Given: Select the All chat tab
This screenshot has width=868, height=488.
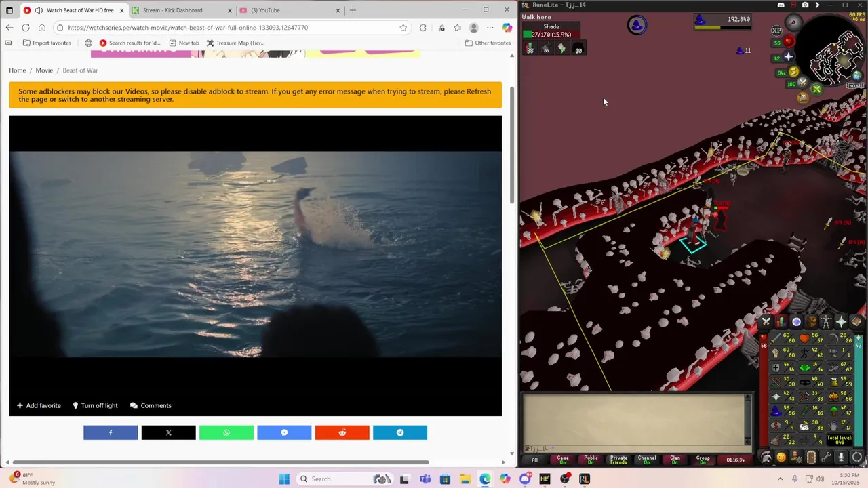Looking at the screenshot, I should (x=534, y=460).
